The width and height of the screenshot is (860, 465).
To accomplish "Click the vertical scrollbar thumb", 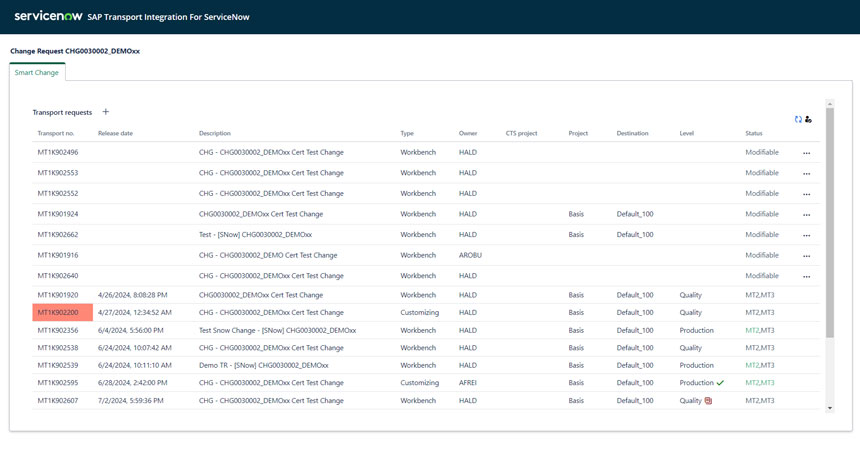I will pyautogui.click(x=830, y=223).
